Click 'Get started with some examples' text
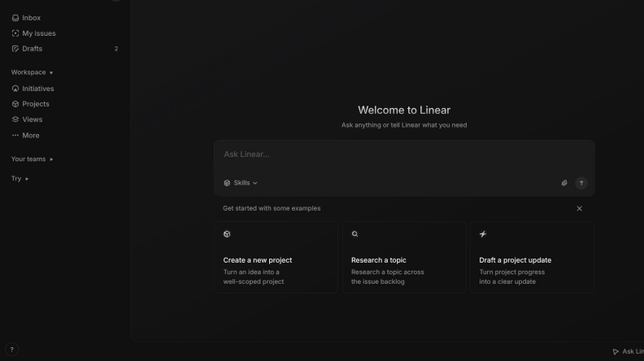The height and width of the screenshot is (361, 644). point(272,209)
